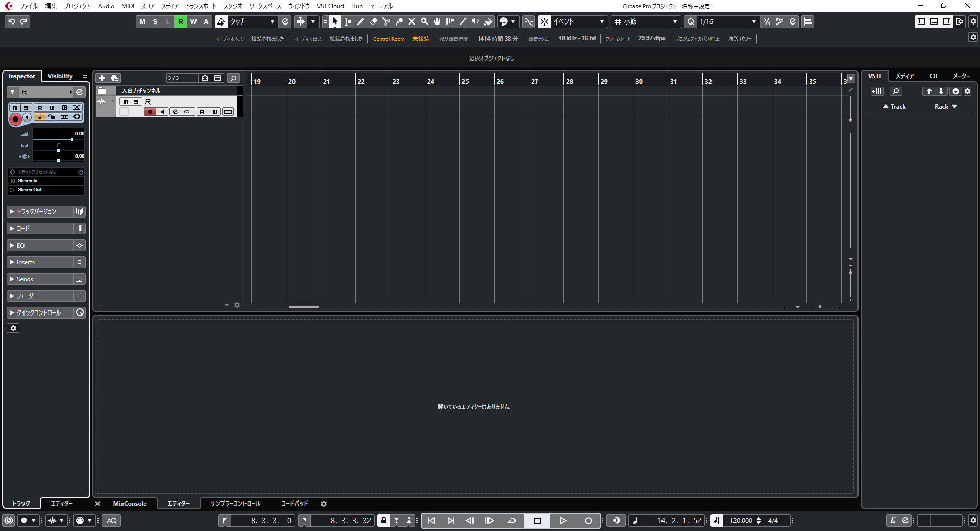
Task: Select the Split scissors tool
Action: point(386,21)
